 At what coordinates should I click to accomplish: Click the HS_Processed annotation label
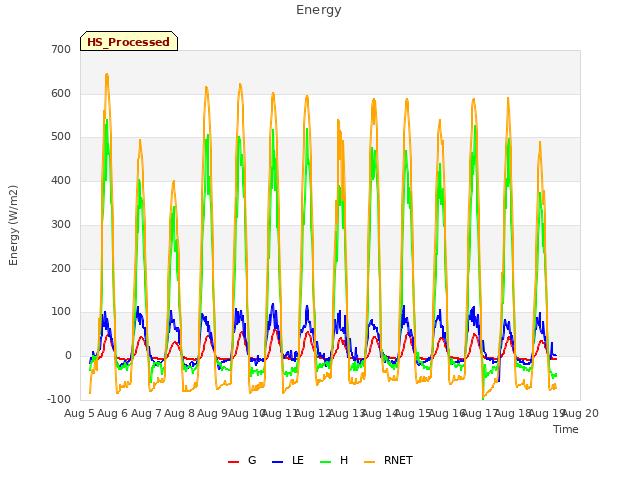(x=129, y=42)
